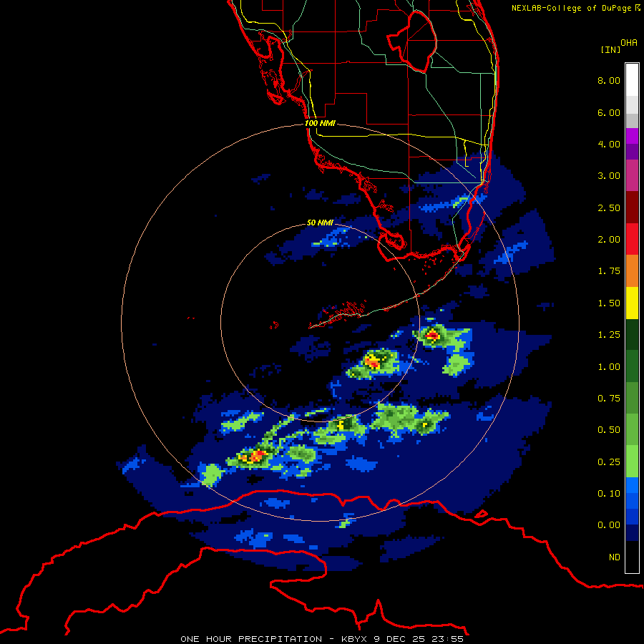
Task: Select the ND legend label
Action: point(615,557)
